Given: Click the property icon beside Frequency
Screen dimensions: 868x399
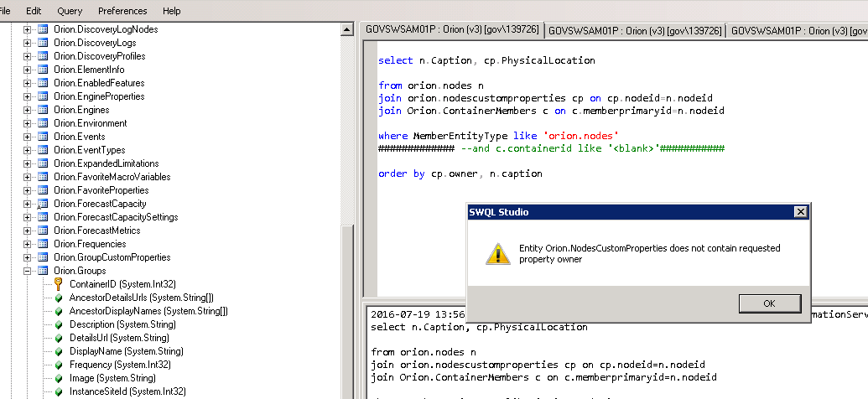Looking at the screenshot, I should (x=59, y=365).
